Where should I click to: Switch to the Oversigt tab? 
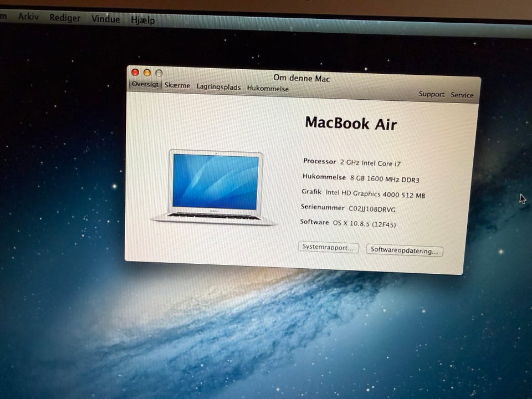[145, 84]
